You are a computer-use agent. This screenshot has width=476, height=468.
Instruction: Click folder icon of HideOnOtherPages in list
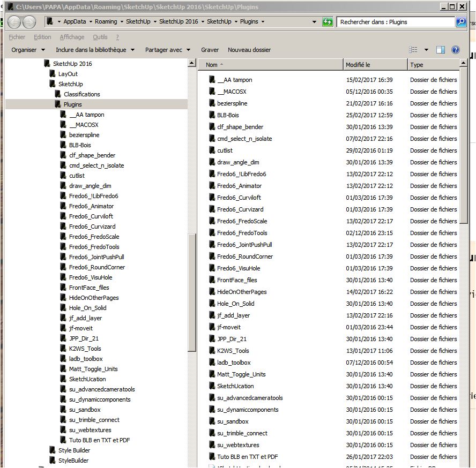[212, 291]
